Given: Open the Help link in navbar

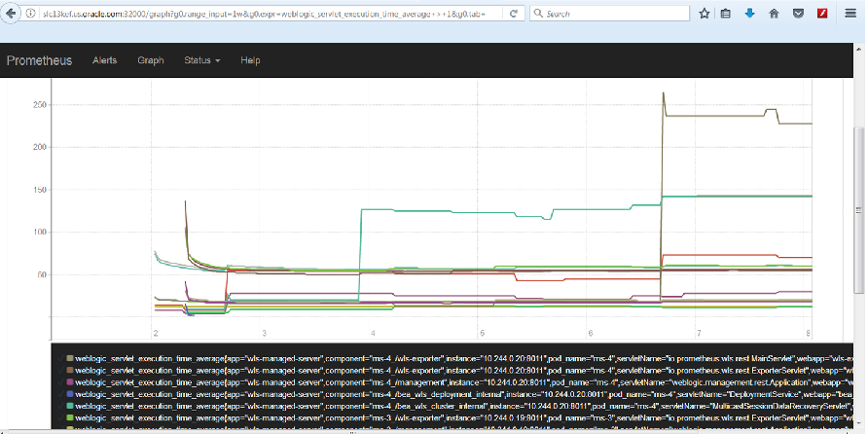Looking at the screenshot, I should click(250, 60).
